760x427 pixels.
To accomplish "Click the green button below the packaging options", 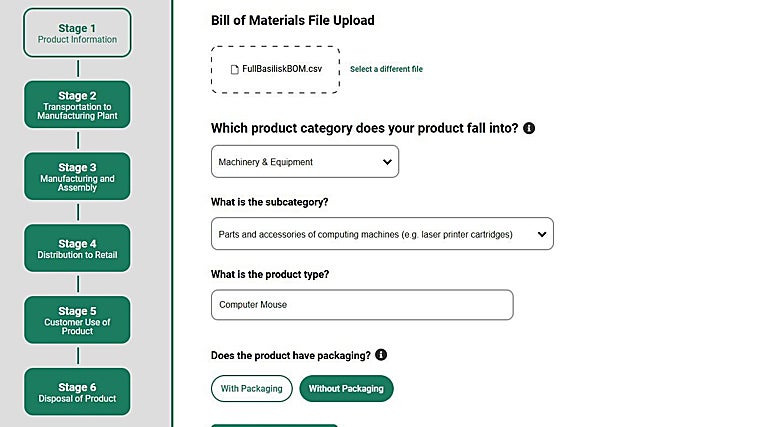I will click(x=274, y=424).
